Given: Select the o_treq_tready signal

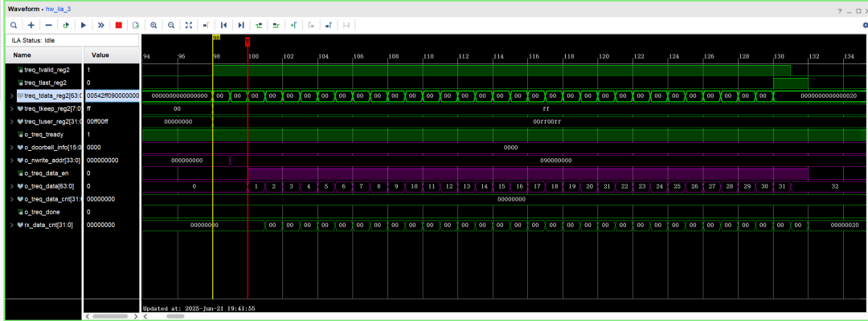Looking at the screenshot, I should click(42, 134).
